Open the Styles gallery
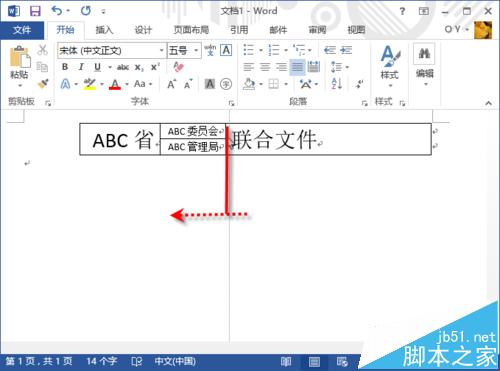The image size is (500, 371). (390, 66)
